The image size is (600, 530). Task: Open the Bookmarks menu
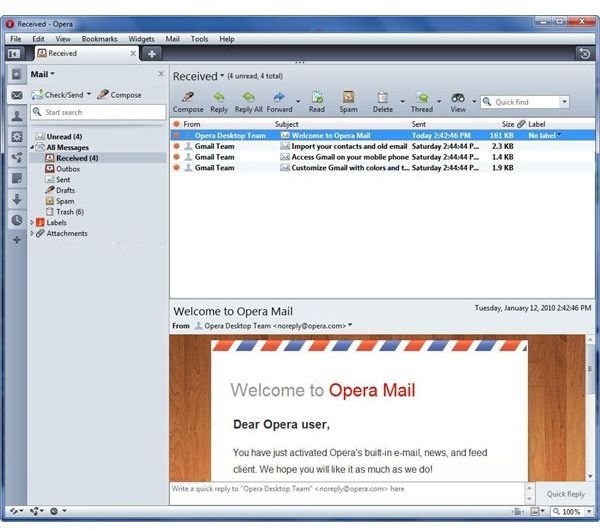[x=99, y=39]
